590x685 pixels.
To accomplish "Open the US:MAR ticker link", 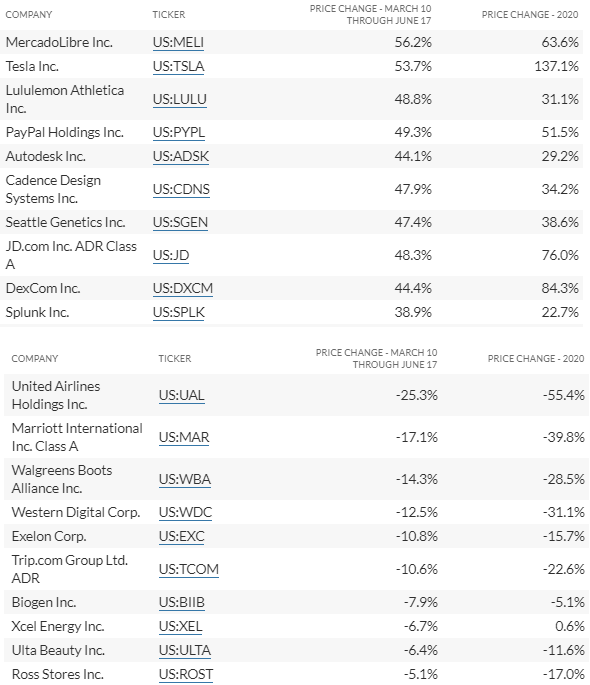I will tap(184, 437).
